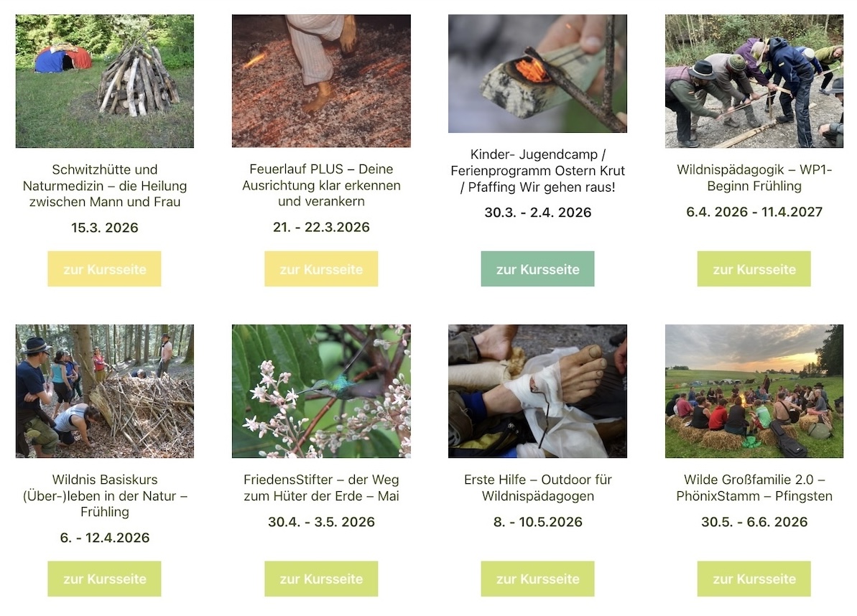Open the Feuerlauf PLUS firewalking photo
The image size is (857, 616).
321,81
